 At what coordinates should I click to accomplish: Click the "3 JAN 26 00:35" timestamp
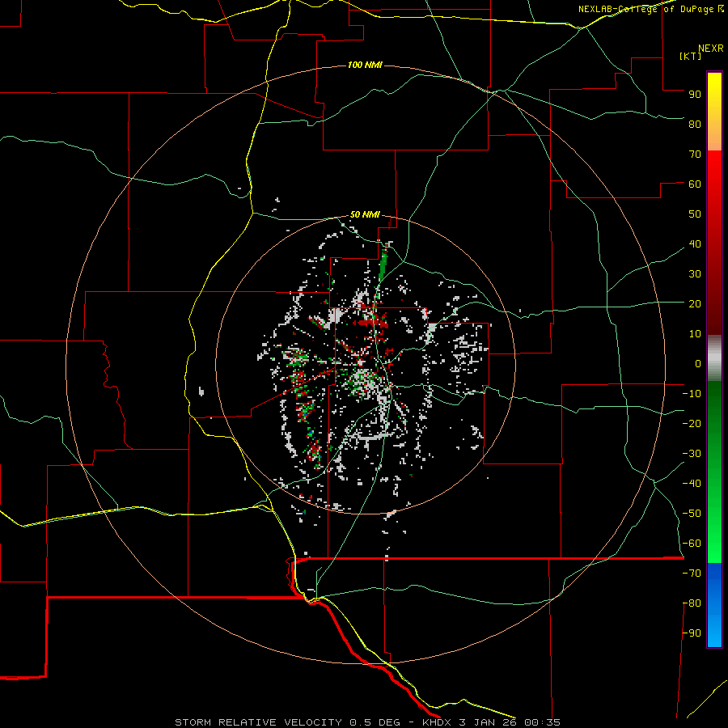point(510,722)
